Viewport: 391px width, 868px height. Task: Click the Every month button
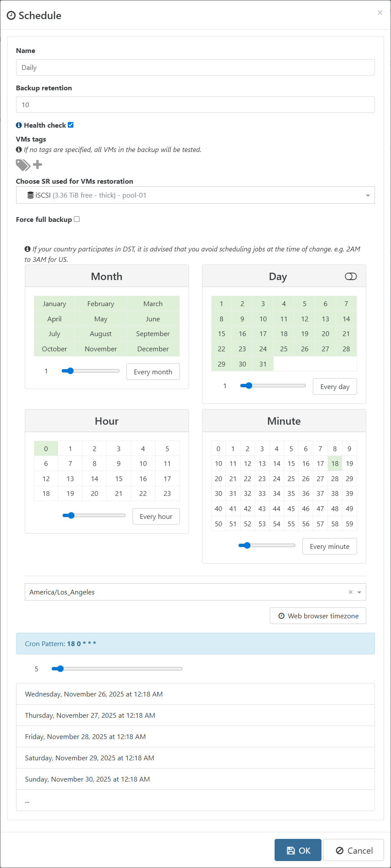[153, 372]
